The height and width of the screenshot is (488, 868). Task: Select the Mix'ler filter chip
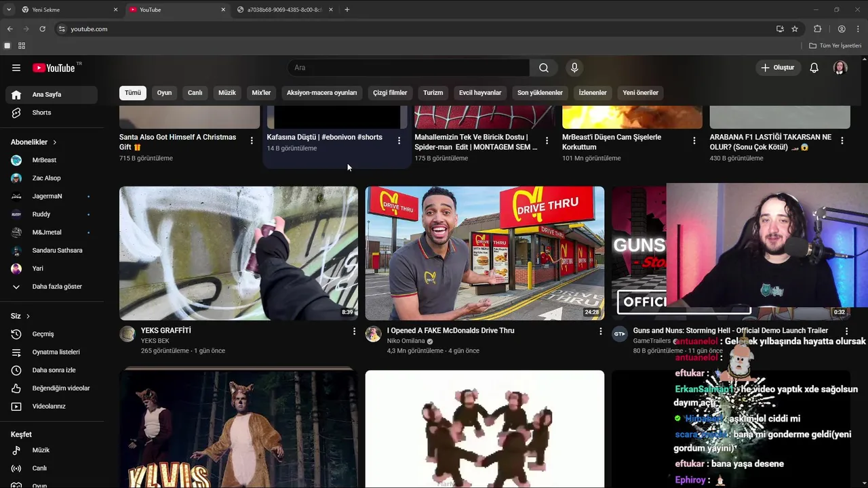[261, 93]
